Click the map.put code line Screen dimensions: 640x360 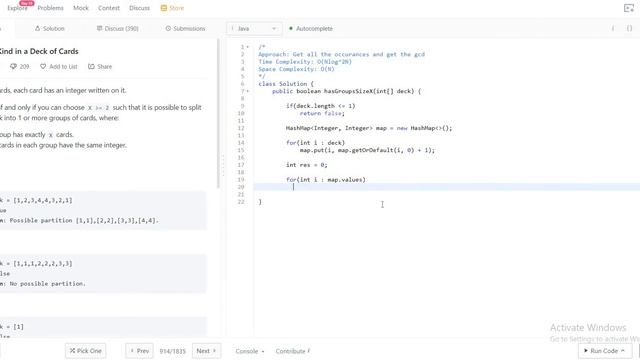coord(367,150)
